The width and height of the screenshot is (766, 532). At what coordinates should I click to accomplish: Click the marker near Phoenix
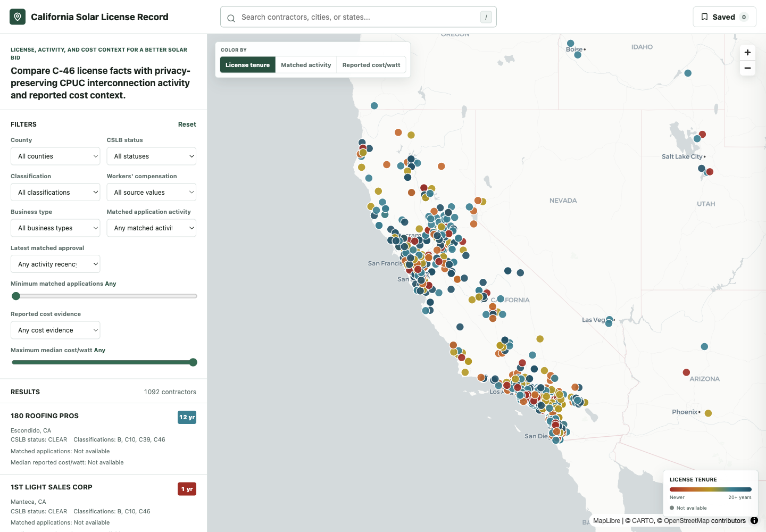click(708, 413)
